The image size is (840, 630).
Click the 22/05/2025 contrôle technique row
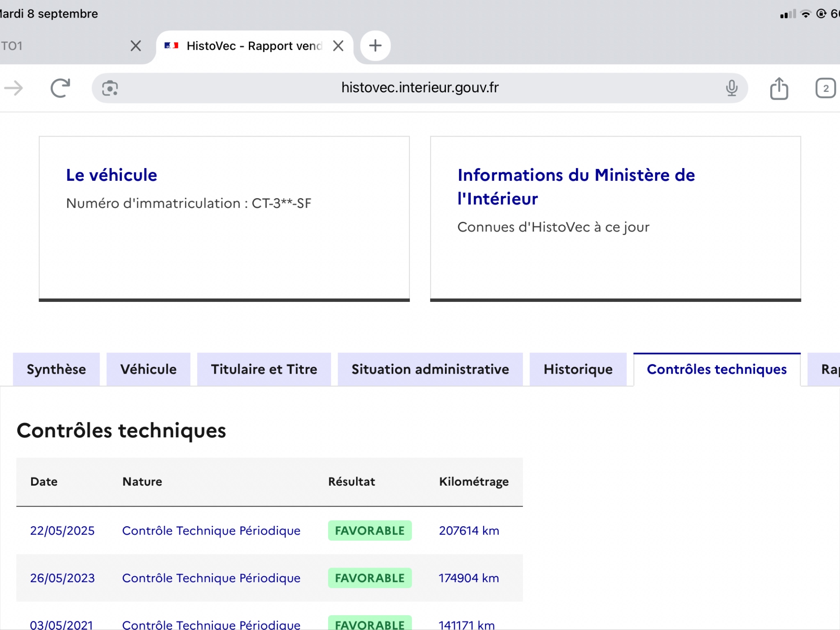tap(269, 530)
